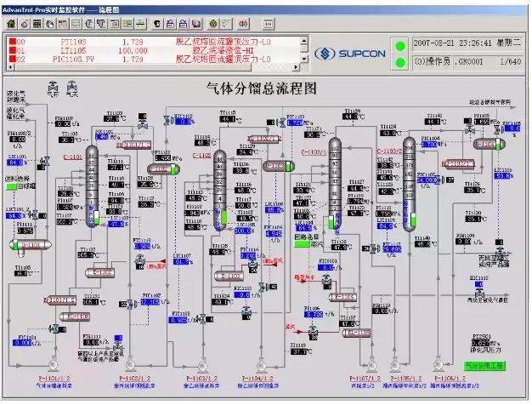This screenshot has width=532, height=405.
Task: Click the C-1102 column label link
Action: [202, 155]
